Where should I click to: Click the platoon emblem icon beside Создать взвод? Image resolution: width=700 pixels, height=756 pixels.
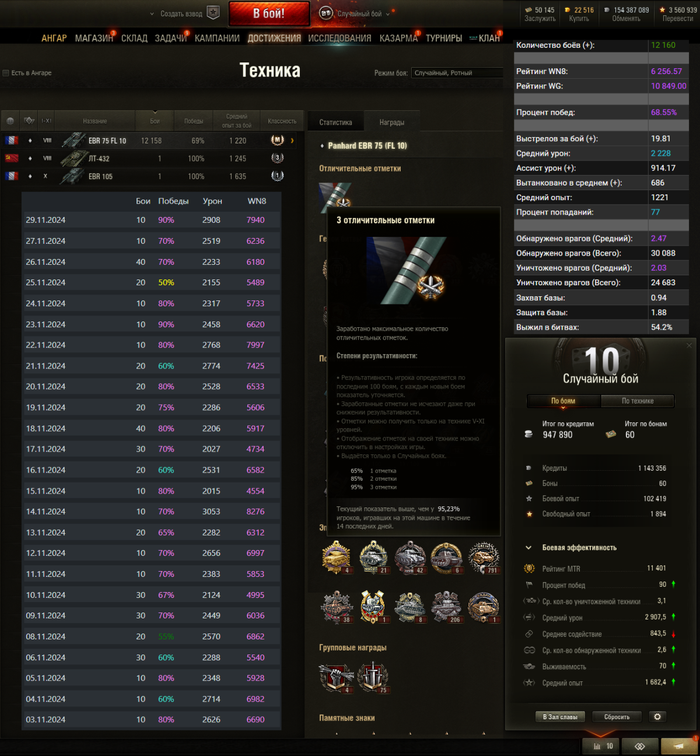213,13
